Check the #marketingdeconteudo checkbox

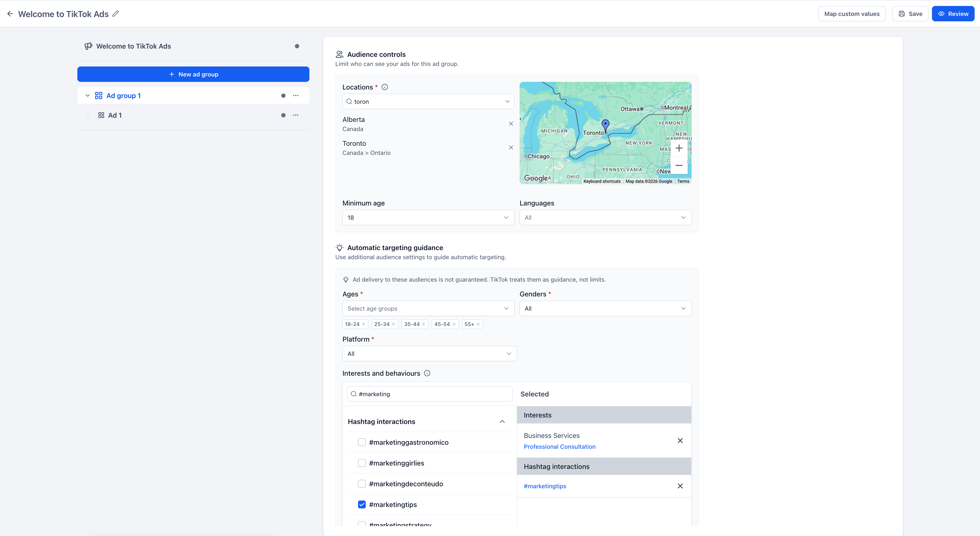[x=362, y=484]
